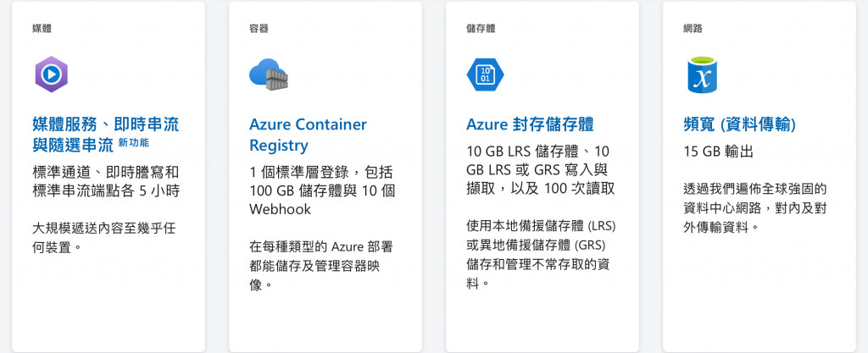This screenshot has height=353, width=868.
Task: Click the 新功能 badge on the media card
Action: pyautogui.click(x=139, y=142)
